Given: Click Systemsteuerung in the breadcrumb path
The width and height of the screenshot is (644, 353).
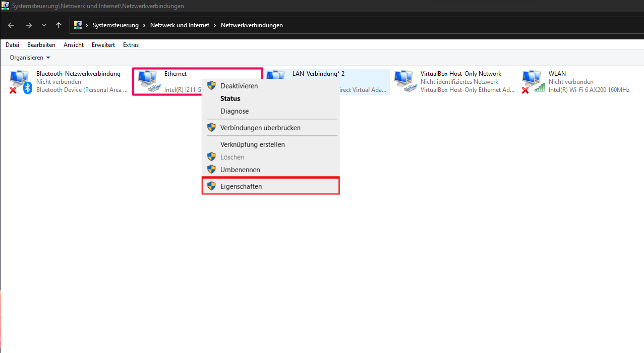Looking at the screenshot, I should (x=115, y=25).
